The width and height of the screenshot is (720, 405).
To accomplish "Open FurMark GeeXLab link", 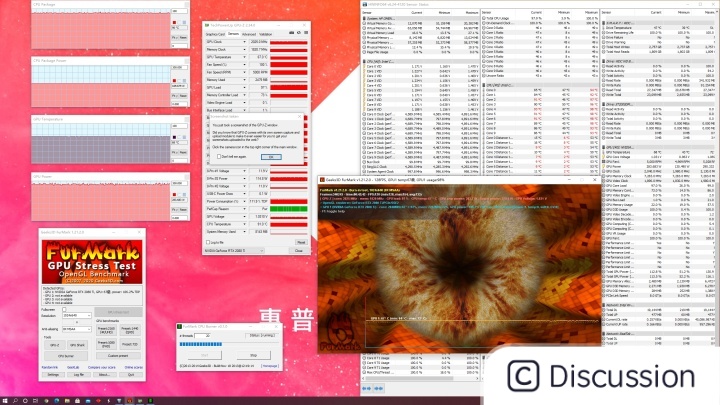I will 73,367.
